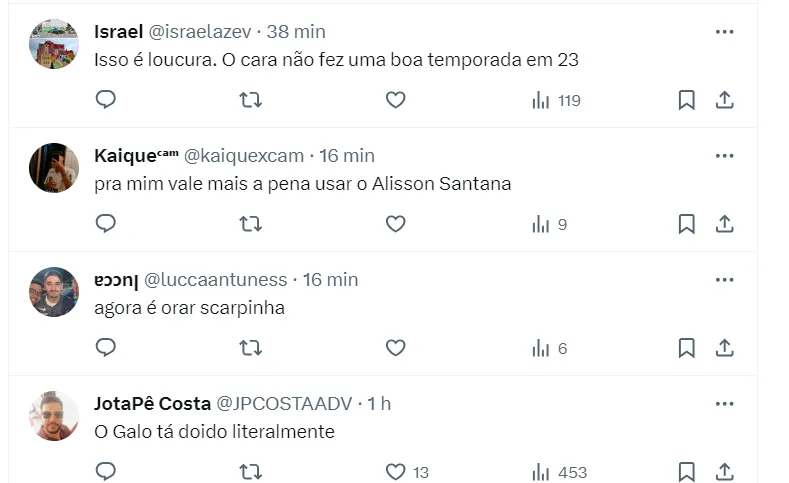Open more options on Israel's tweet
Screen dimensions: 789x483
[725, 32]
